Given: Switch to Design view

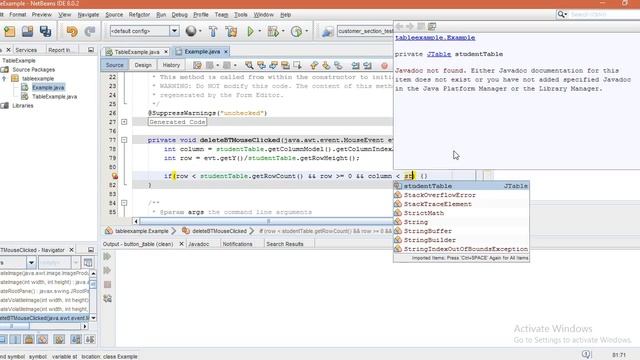Looking at the screenshot, I should click(x=143, y=65).
